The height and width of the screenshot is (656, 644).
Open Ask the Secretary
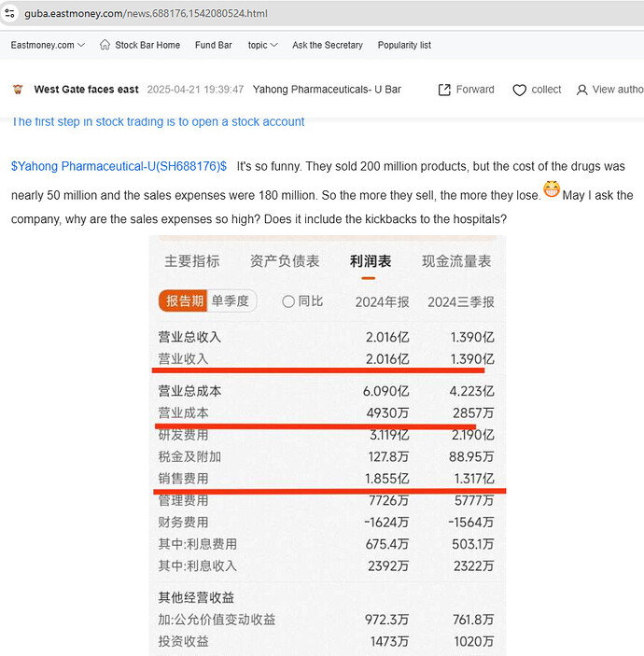click(328, 45)
